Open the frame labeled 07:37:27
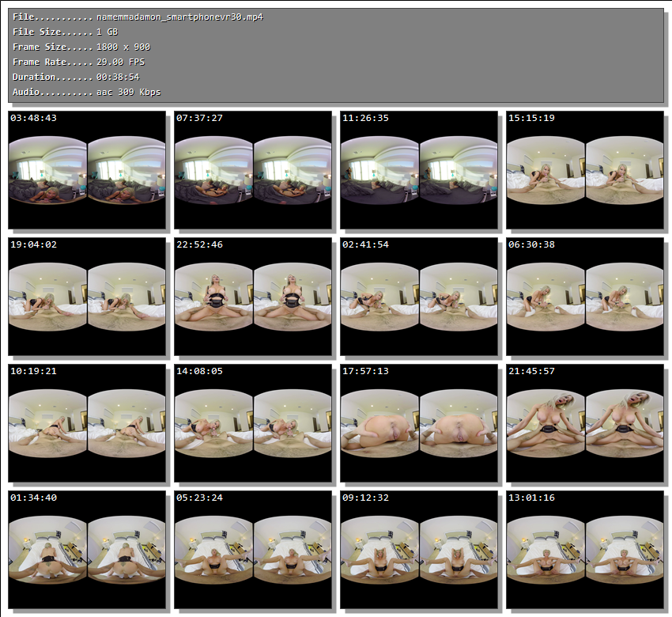The width and height of the screenshot is (672, 617). (253, 170)
